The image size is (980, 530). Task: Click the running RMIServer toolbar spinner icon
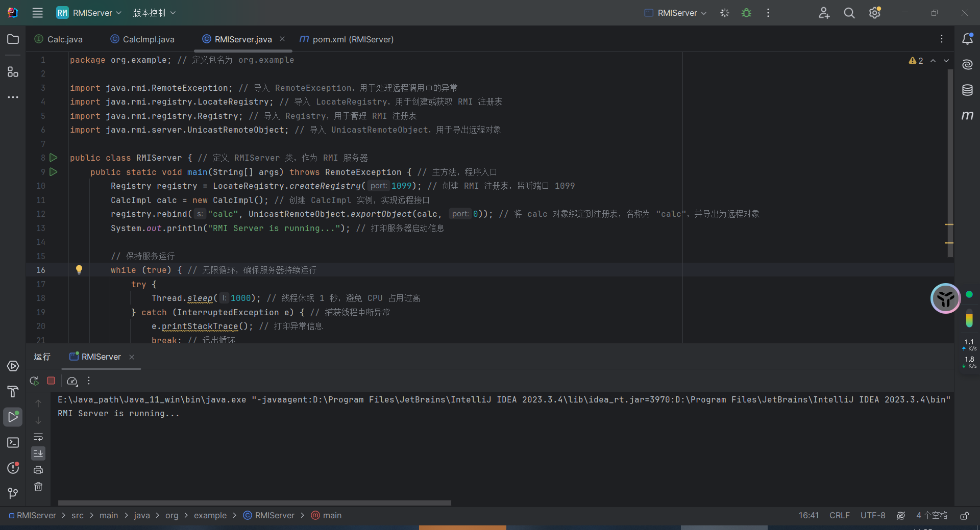(725, 13)
